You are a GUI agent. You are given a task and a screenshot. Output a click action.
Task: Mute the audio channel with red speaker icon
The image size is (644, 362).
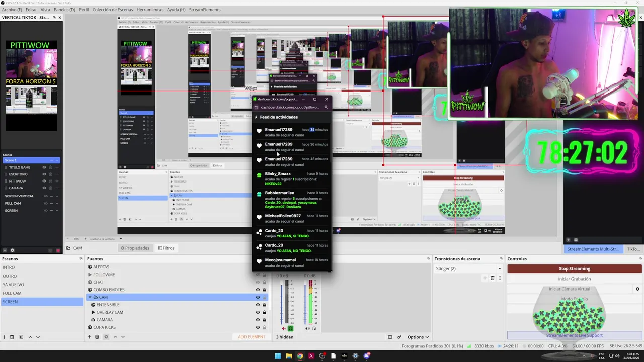[283, 328]
